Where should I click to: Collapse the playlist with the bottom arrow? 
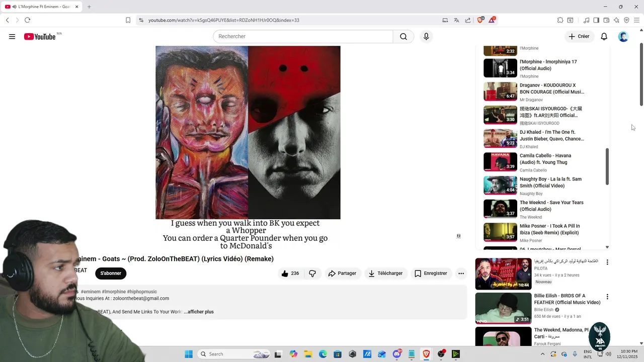point(607,247)
